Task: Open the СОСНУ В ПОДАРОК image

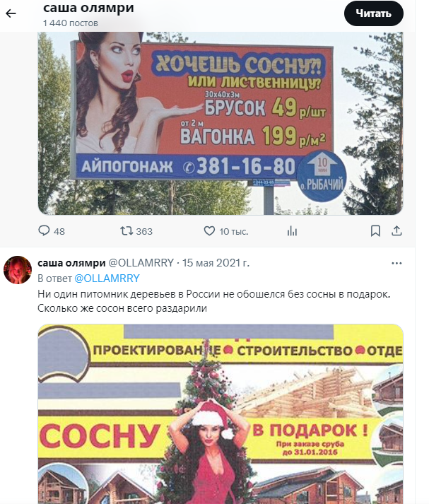Action: click(221, 414)
